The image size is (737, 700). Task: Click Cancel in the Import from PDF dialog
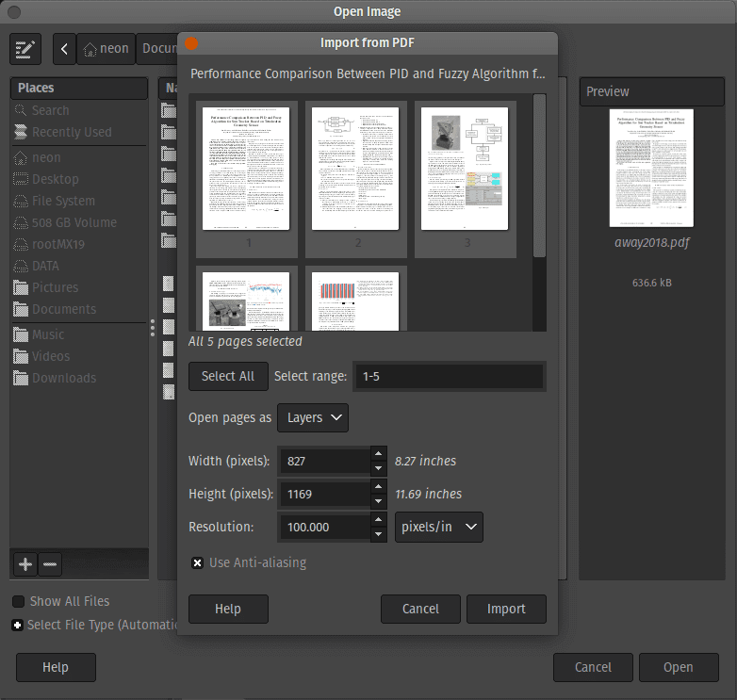tap(420, 609)
